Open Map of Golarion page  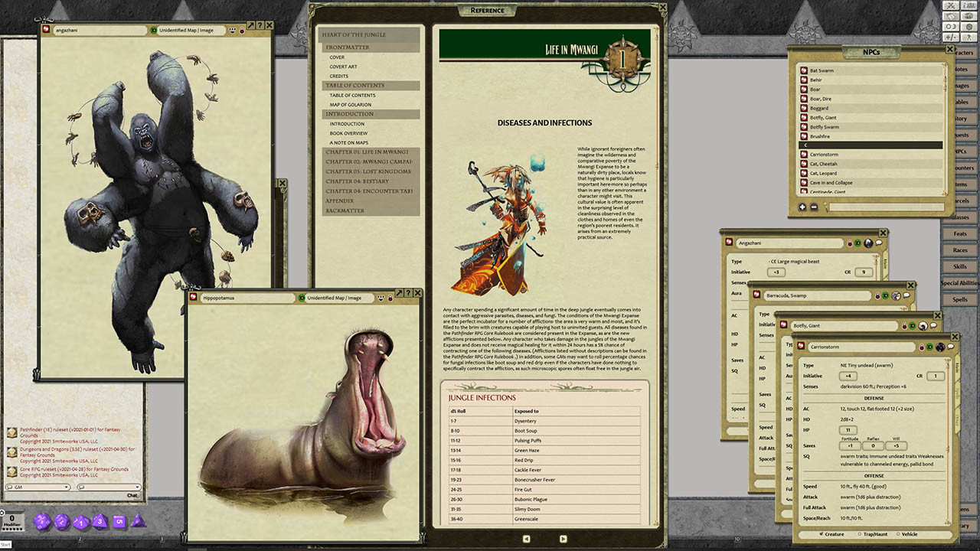tap(351, 104)
